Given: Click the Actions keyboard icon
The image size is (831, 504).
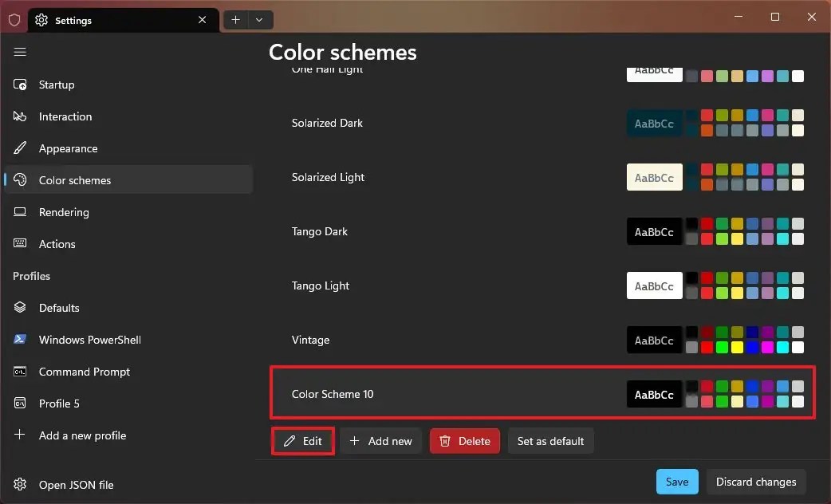Looking at the screenshot, I should click(x=20, y=244).
